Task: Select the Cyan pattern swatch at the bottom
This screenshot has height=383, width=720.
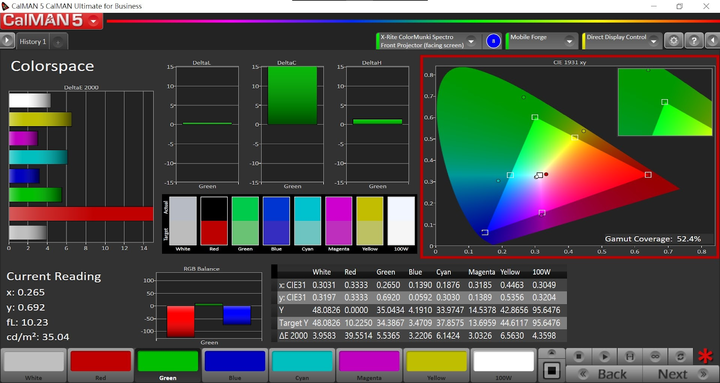Action: click(x=302, y=365)
